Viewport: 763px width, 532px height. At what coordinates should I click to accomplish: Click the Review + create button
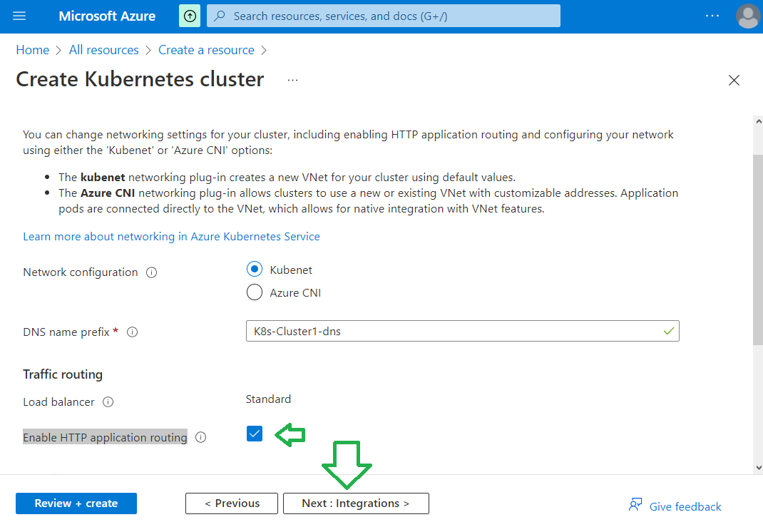[x=76, y=503]
